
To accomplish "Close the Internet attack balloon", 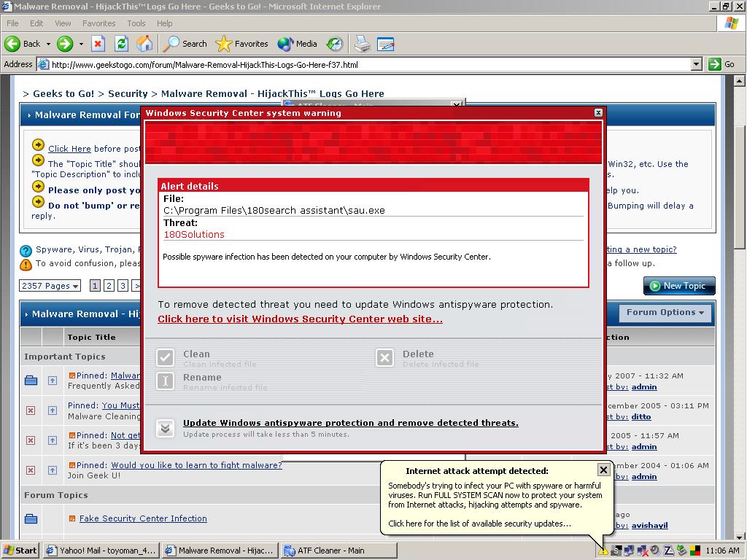I will pos(603,470).
